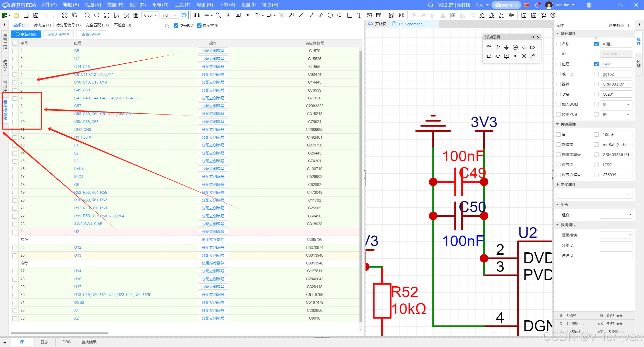Click the notification bell icon
The height and width of the screenshot is (347, 644).
click(537, 5)
